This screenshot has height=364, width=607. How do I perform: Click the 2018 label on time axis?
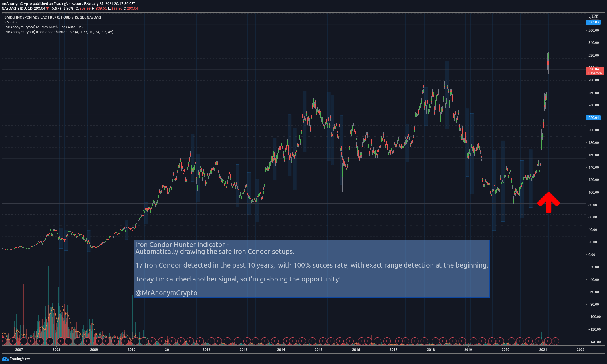(431, 350)
